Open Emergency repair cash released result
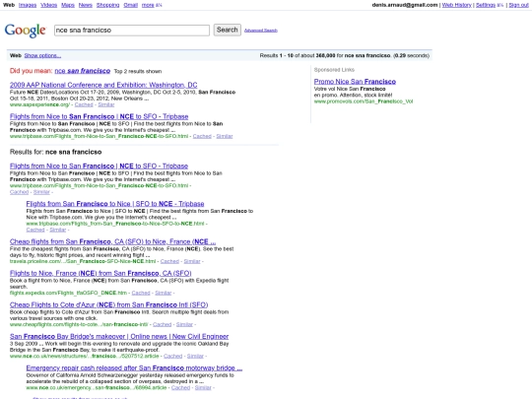 coord(134,367)
